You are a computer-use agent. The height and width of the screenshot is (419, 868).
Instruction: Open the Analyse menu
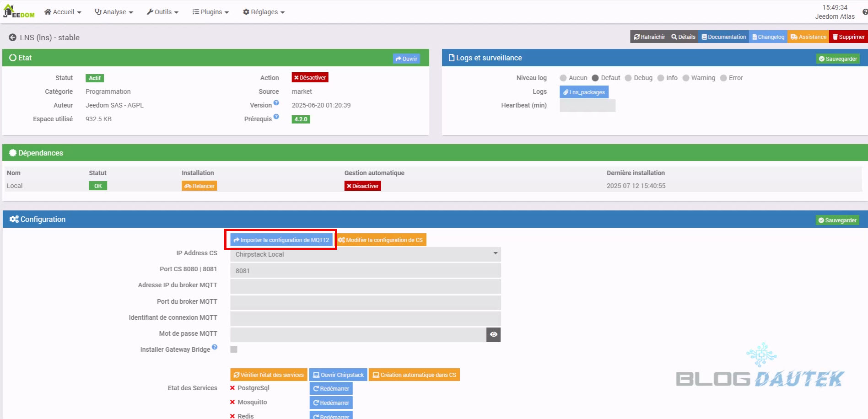tap(113, 12)
